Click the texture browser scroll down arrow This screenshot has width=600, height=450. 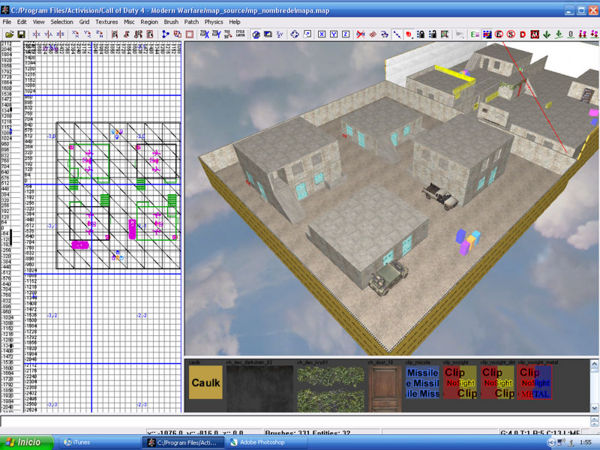[x=594, y=408]
